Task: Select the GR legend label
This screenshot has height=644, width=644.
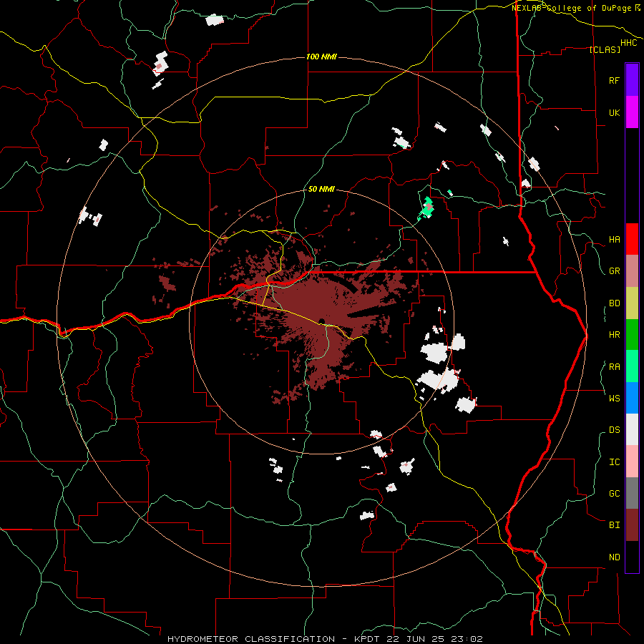Action: [614, 271]
